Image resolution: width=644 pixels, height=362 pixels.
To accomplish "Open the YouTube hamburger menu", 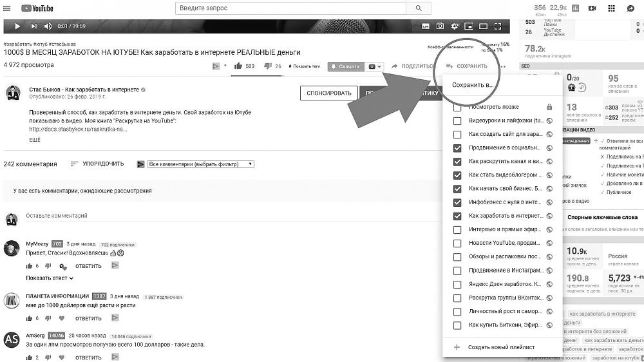I will (6, 8).
